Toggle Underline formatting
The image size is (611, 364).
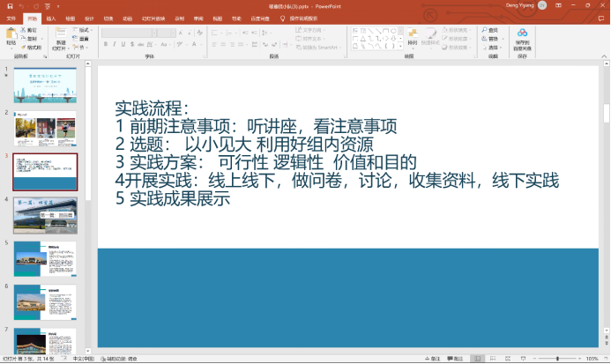click(123, 44)
